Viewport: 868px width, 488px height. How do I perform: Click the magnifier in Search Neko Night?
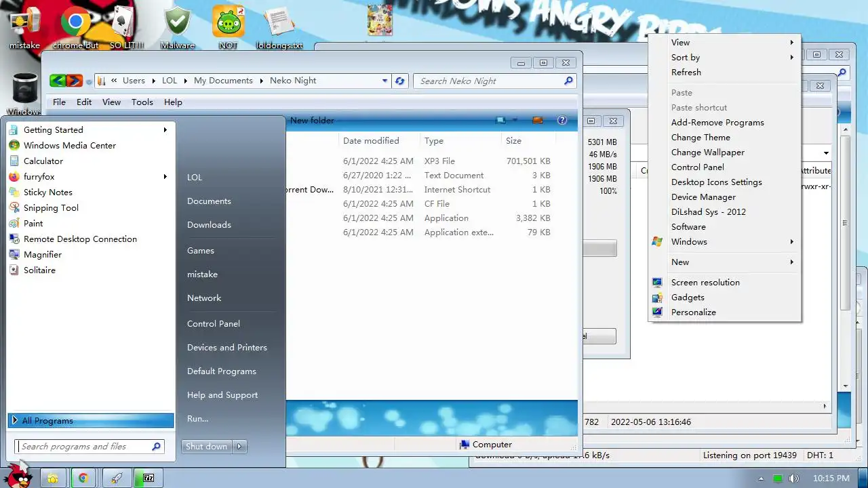(568, 81)
